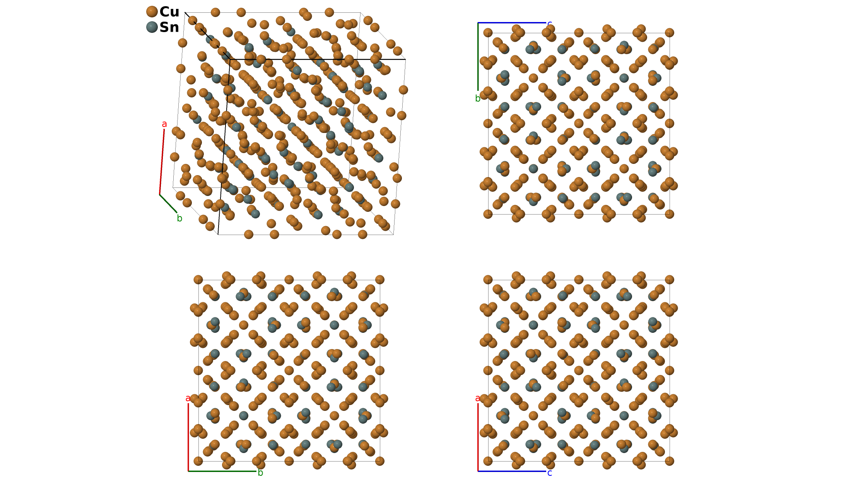Screen dimensions: 868x494
Task: Click the brown Cu legend sphere
Action: coord(152,12)
